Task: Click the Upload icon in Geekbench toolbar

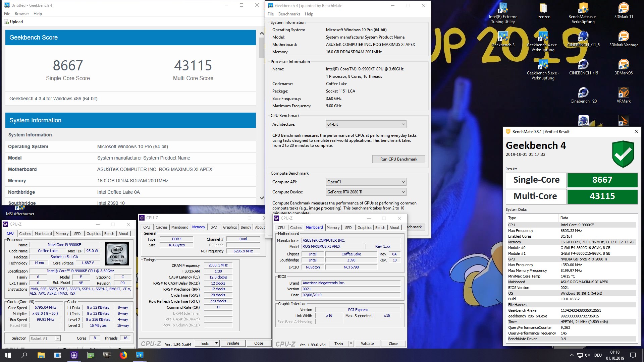Action: (6, 22)
